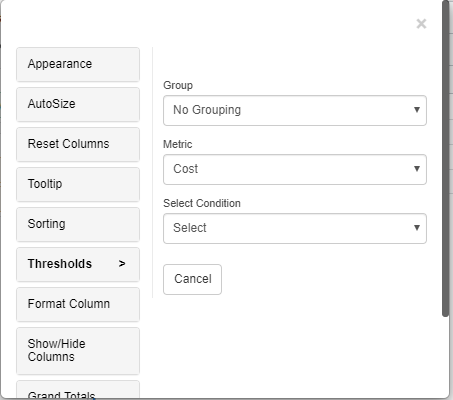Screen dimensions: 453x400
Task: Open the Appearance settings section
Action: tap(78, 64)
